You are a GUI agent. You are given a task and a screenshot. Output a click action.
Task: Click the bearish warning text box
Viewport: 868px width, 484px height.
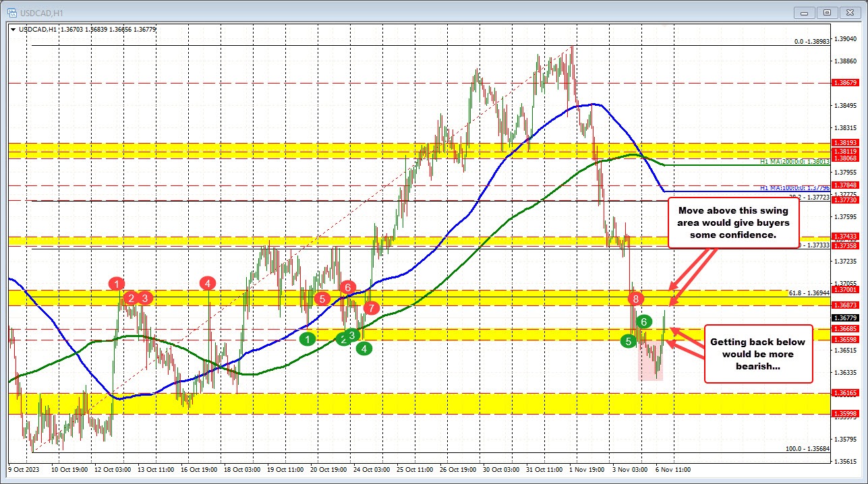(758, 354)
